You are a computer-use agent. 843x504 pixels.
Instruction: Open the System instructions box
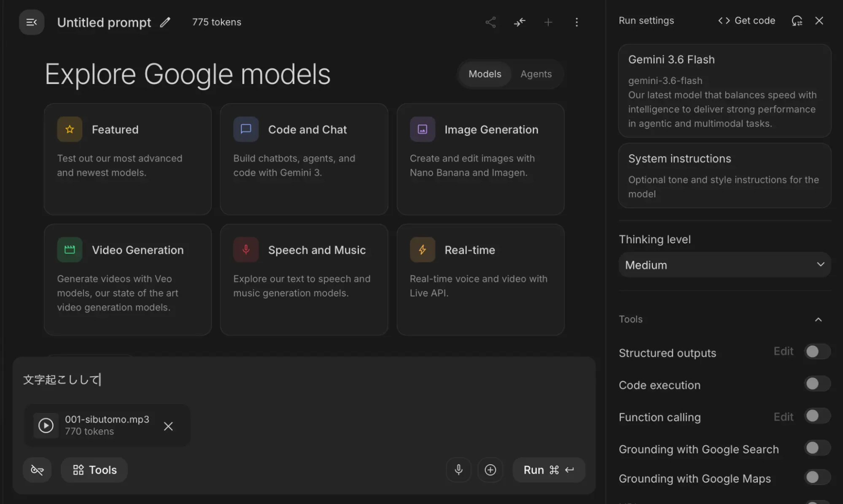[x=724, y=175]
